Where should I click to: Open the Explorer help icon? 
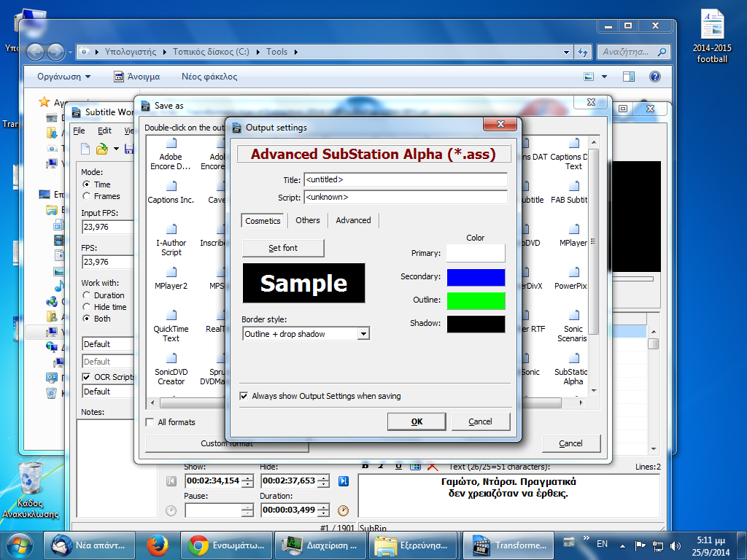655,77
